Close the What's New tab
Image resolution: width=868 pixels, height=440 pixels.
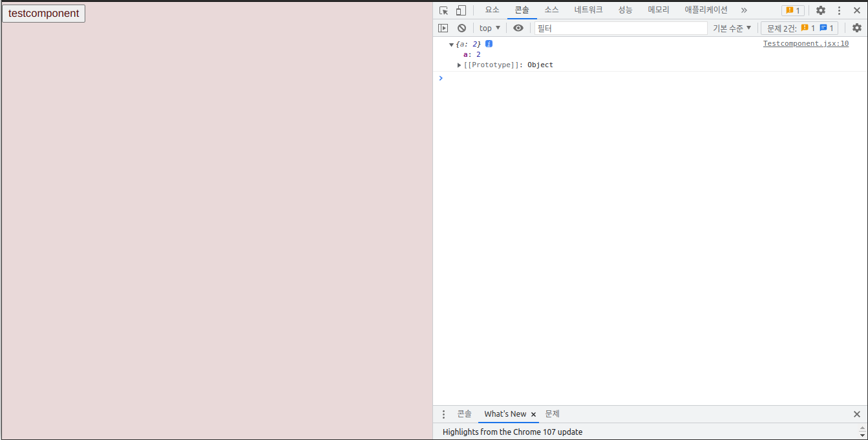pyautogui.click(x=533, y=414)
